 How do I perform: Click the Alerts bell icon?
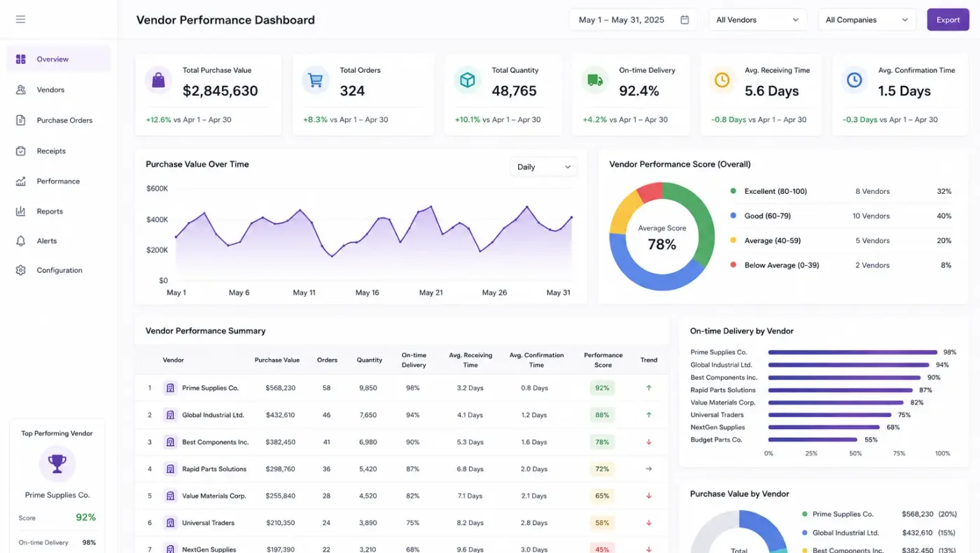21,241
